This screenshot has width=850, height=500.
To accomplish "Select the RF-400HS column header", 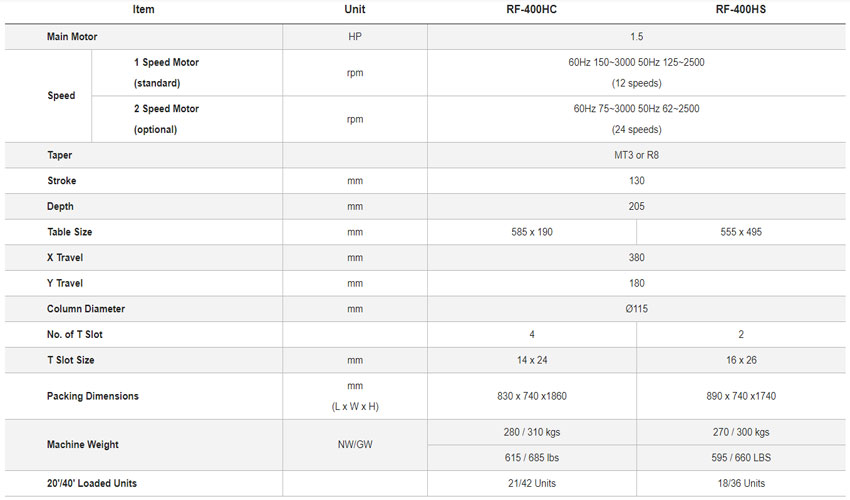I will click(x=741, y=10).
